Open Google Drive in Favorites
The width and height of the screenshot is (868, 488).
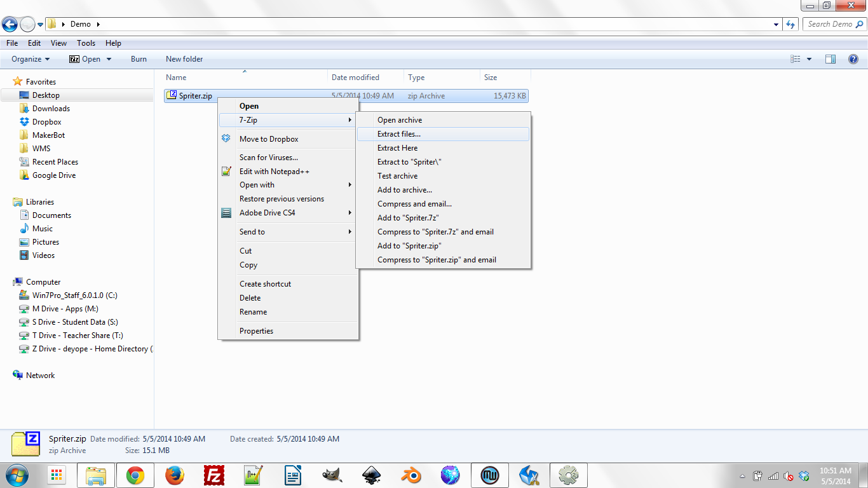click(54, 175)
